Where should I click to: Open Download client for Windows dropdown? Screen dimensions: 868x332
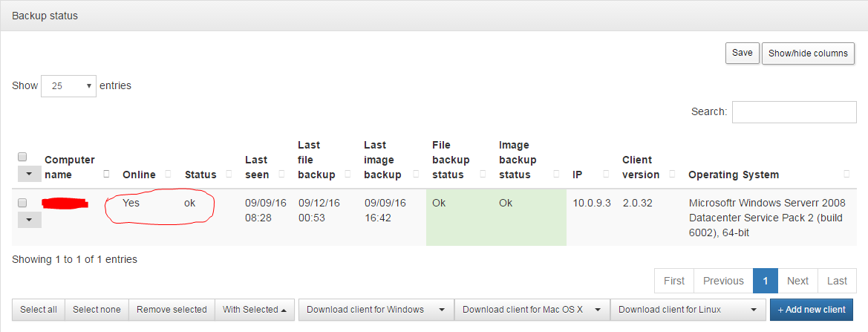(x=376, y=310)
